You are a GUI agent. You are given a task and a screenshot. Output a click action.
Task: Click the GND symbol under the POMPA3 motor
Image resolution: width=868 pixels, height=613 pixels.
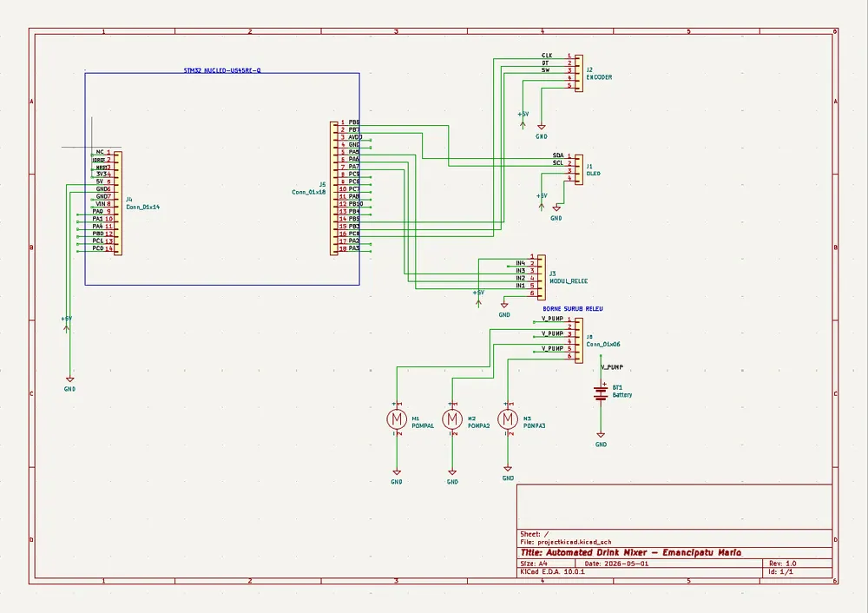coord(508,473)
